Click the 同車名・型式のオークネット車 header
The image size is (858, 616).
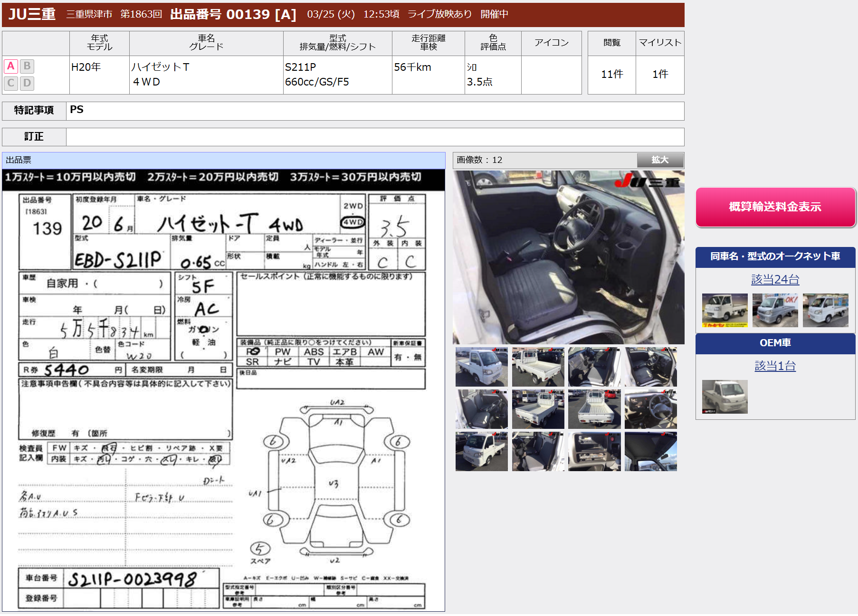coord(775,256)
